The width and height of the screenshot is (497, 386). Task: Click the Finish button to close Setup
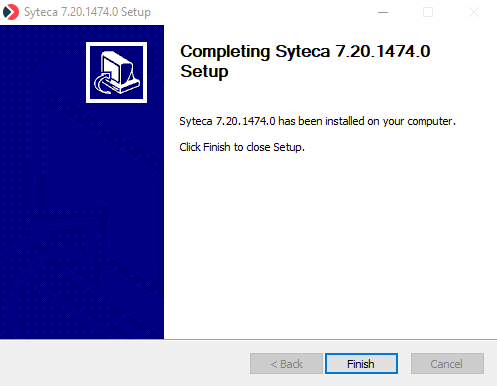click(361, 364)
